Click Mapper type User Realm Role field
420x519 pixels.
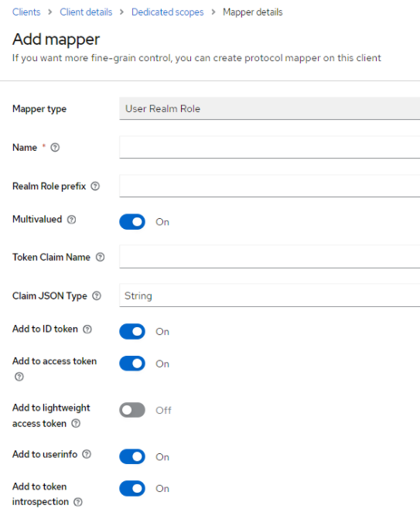[x=269, y=108]
